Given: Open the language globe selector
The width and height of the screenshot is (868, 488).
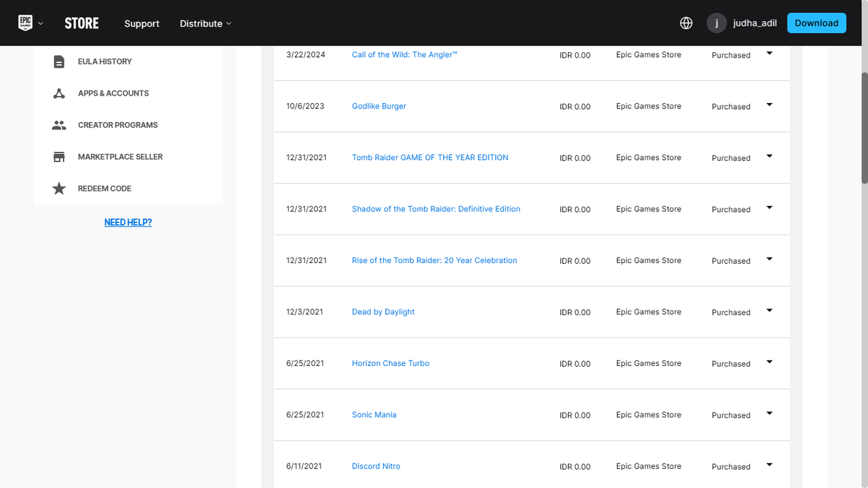Looking at the screenshot, I should click(686, 23).
